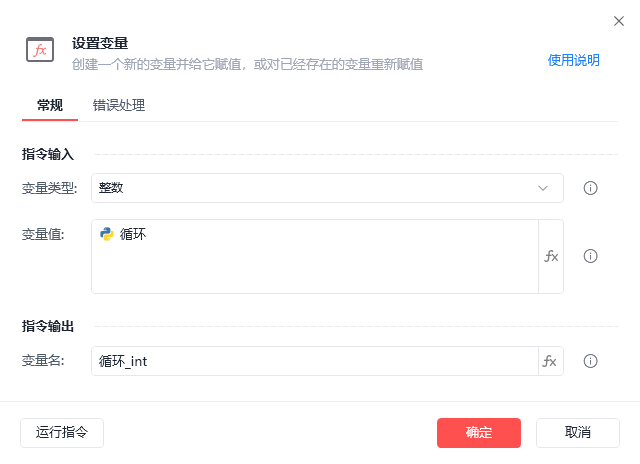Confirm with the red 确定 button
This screenshot has height=464, width=640.
(478, 432)
